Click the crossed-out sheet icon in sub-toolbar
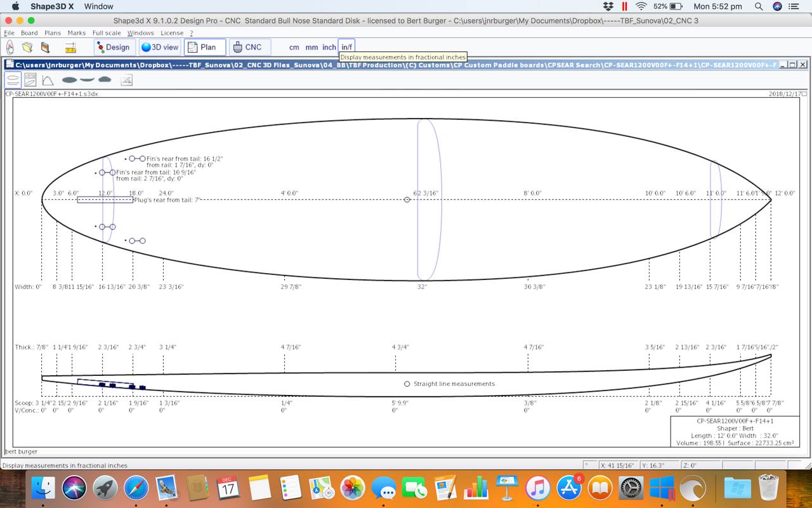The height and width of the screenshot is (508, 812). tap(126, 80)
